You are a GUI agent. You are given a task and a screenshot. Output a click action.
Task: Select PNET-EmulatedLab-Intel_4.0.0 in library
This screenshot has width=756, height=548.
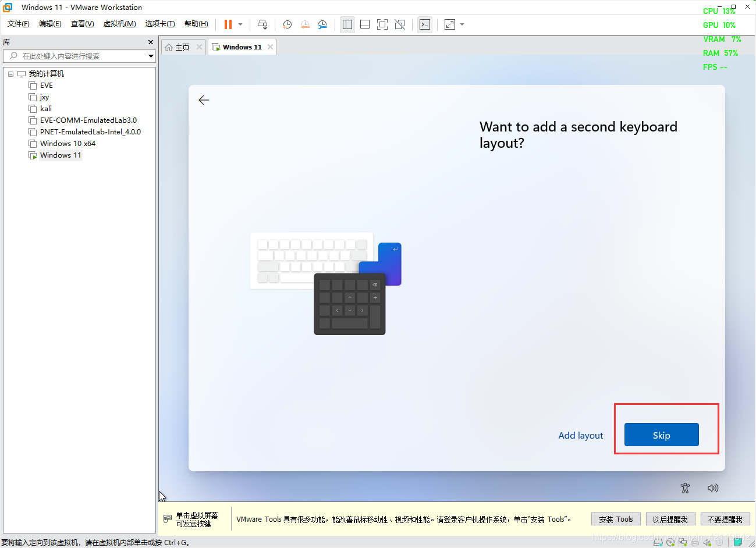(x=90, y=132)
